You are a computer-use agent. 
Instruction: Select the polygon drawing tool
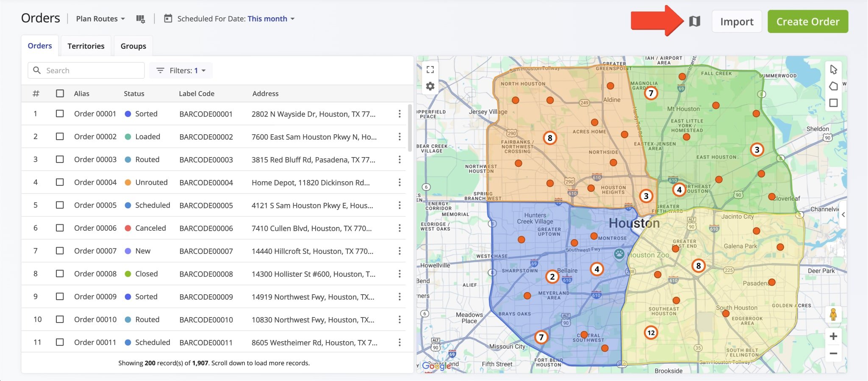pos(833,86)
